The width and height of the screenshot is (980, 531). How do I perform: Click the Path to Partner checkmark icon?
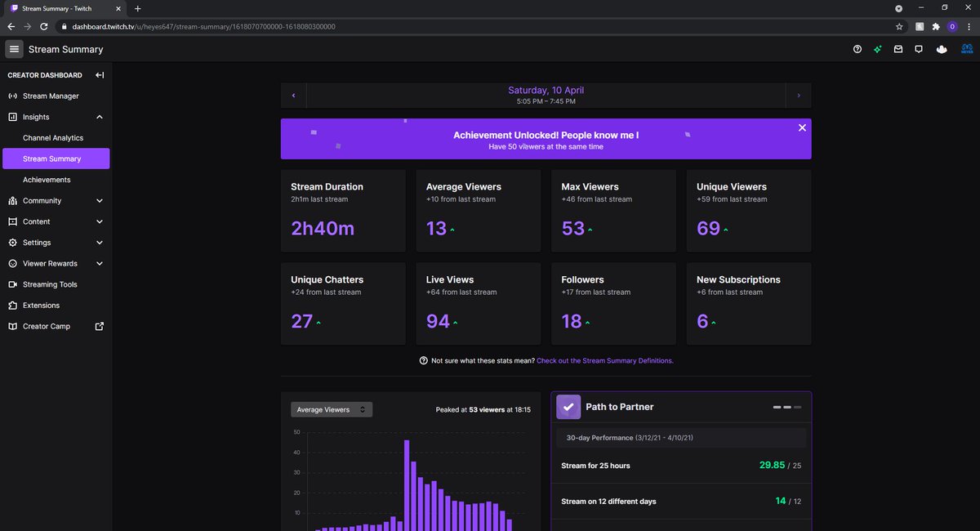pos(568,407)
